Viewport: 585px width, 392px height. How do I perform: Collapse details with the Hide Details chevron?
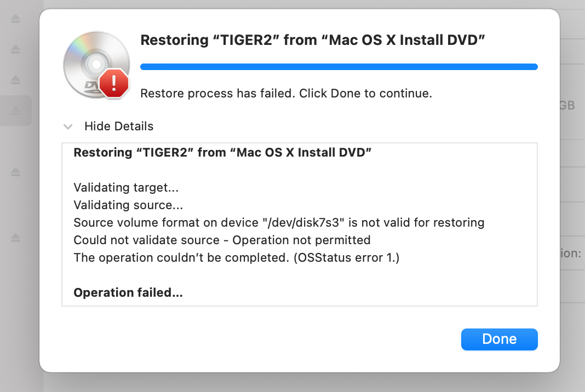68,127
